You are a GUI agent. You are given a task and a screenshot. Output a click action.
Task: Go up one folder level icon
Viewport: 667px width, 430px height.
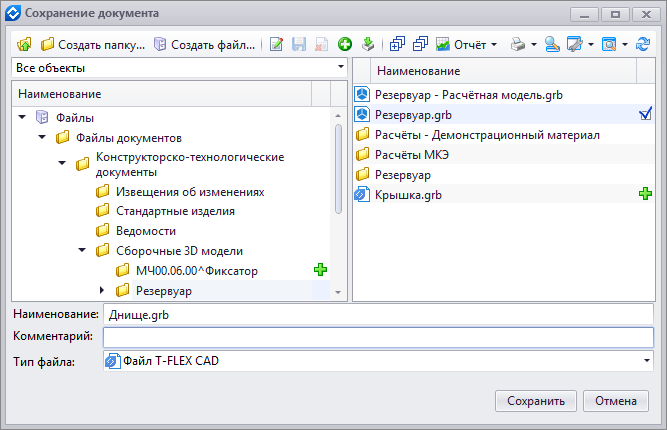(x=24, y=44)
